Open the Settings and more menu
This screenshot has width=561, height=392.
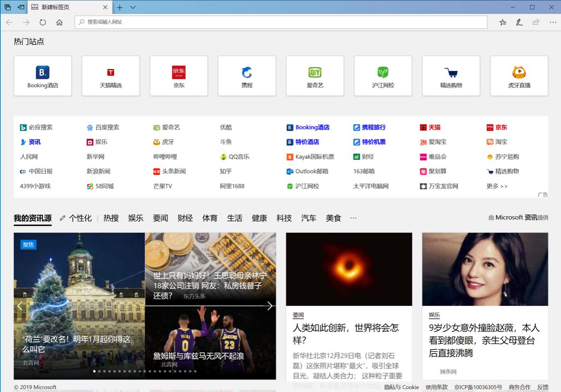(553, 22)
